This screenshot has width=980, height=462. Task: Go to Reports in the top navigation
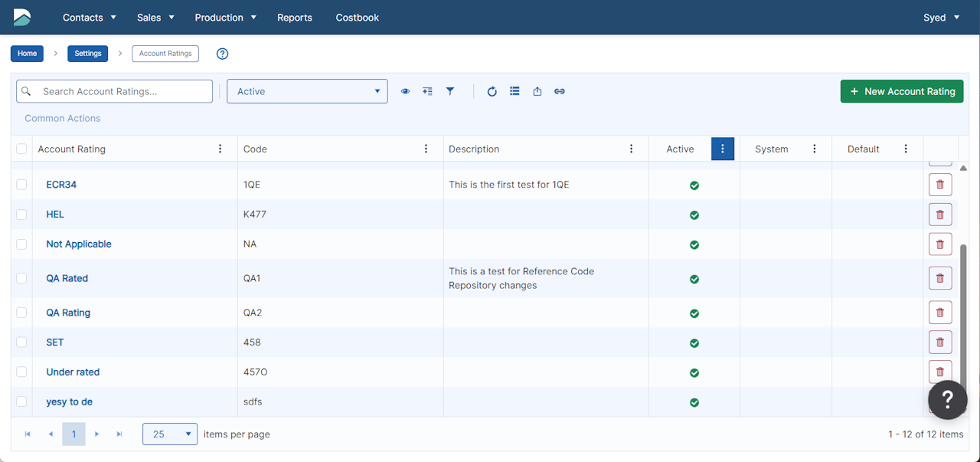(295, 18)
